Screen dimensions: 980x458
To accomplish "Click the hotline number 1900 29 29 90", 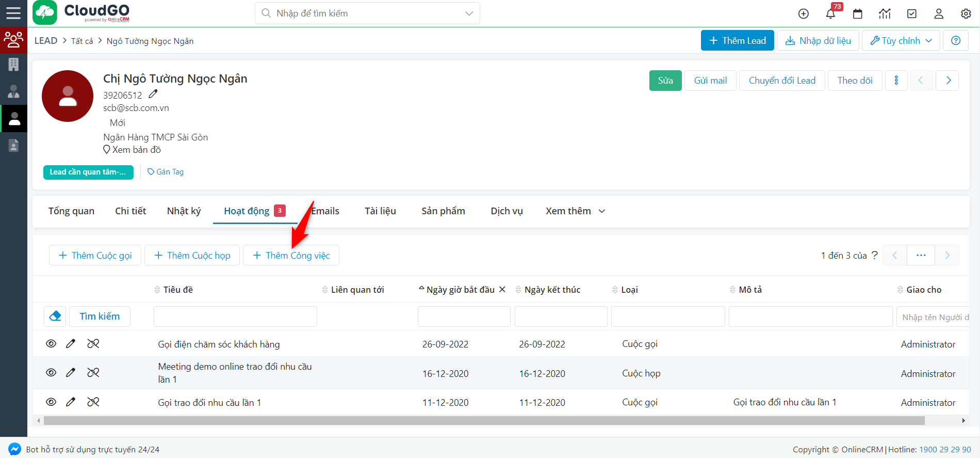I will (945, 449).
